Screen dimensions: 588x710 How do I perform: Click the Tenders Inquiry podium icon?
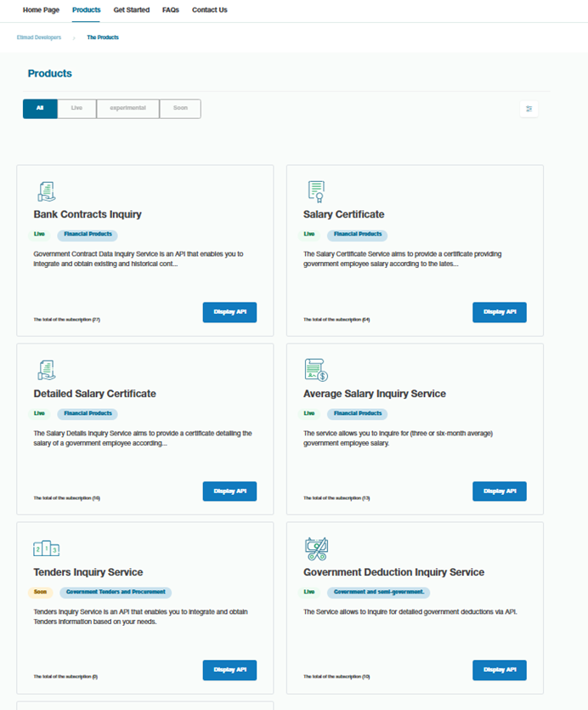[46, 549]
